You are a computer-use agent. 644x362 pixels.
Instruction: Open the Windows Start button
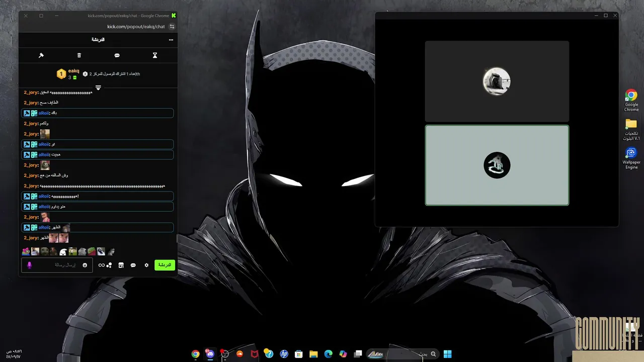click(447, 354)
